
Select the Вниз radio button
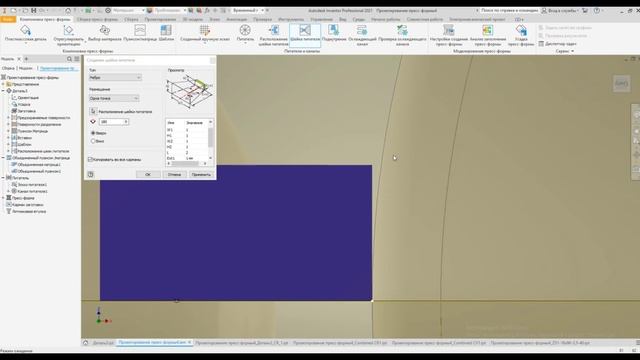(93, 141)
